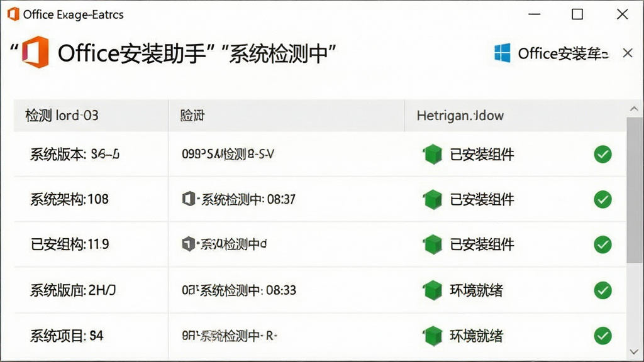Click shield icon in 已安组构:11.9 row
This screenshot has width=644, height=362.
click(x=188, y=244)
